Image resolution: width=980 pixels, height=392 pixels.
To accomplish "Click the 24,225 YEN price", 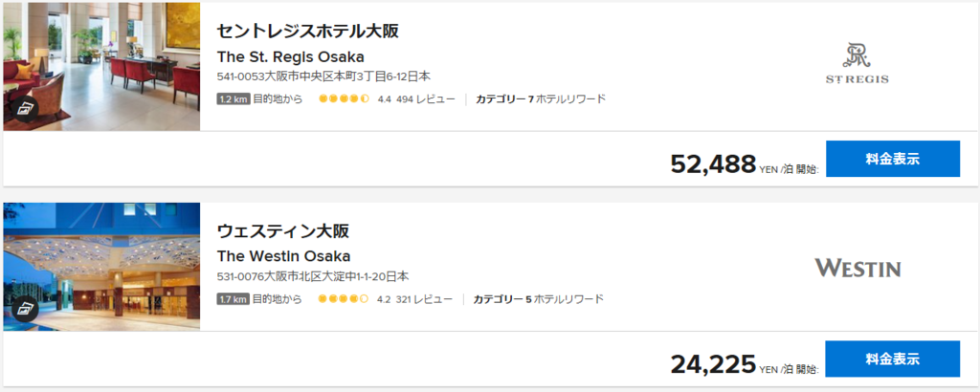I will [x=713, y=364].
